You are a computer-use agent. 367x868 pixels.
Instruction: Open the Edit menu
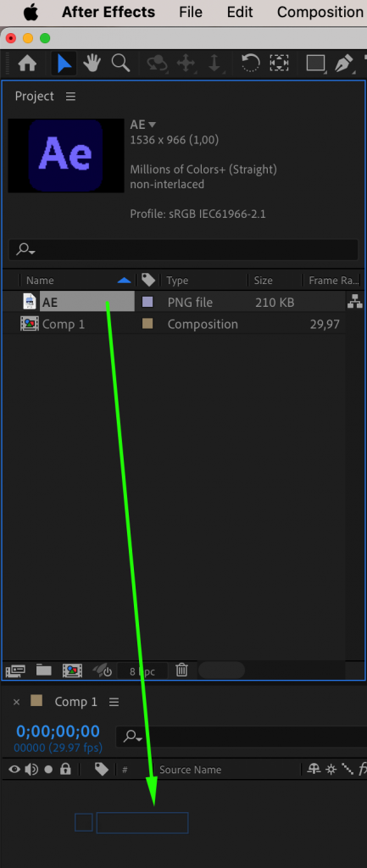point(240,12)
